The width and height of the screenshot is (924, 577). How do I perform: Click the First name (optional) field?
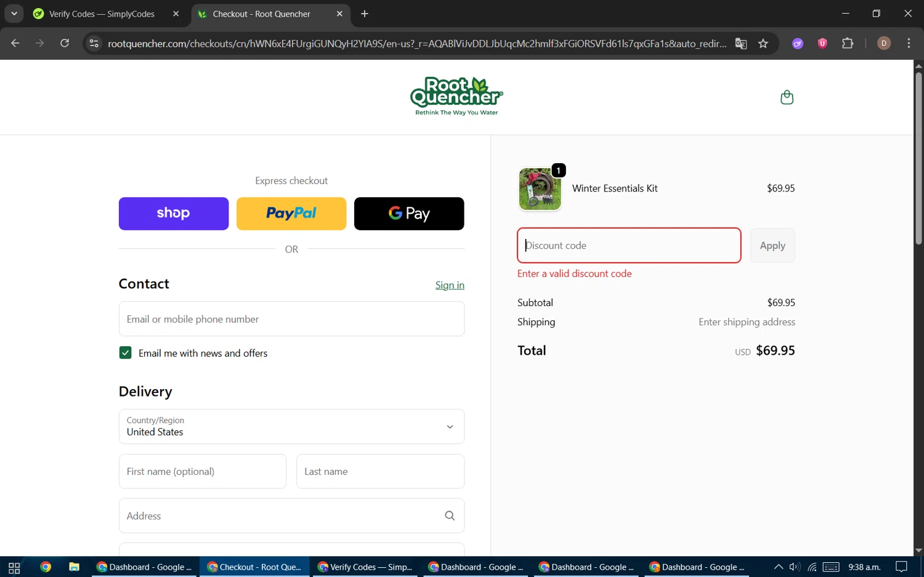click(x=203, y=472)
